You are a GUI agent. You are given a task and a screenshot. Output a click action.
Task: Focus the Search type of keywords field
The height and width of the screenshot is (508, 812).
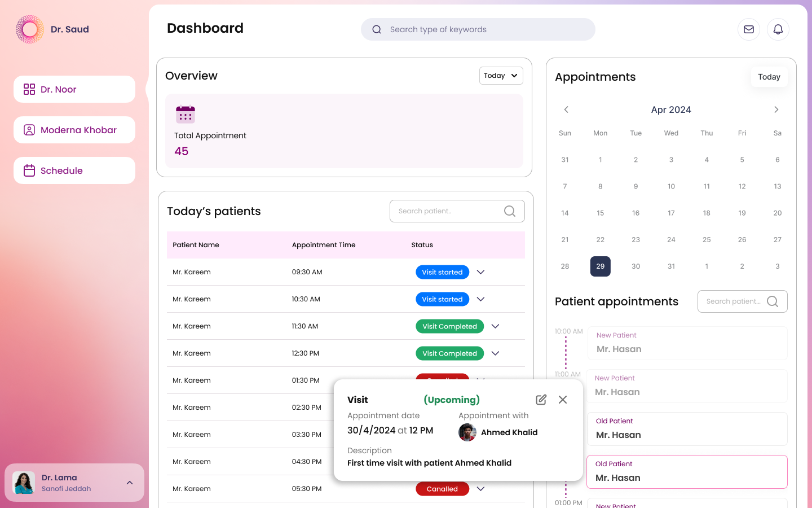pos(478,29)
